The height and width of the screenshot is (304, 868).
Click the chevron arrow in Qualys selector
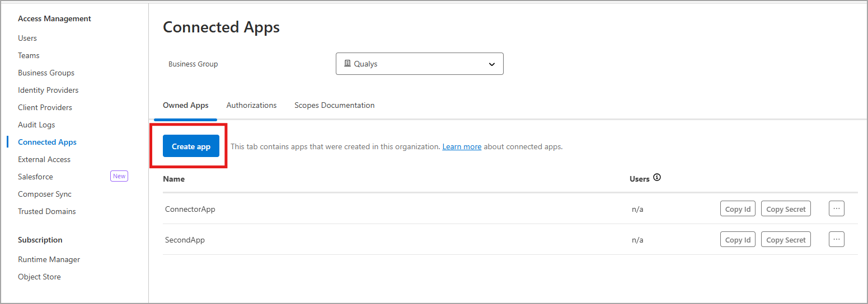pos(491,64)
